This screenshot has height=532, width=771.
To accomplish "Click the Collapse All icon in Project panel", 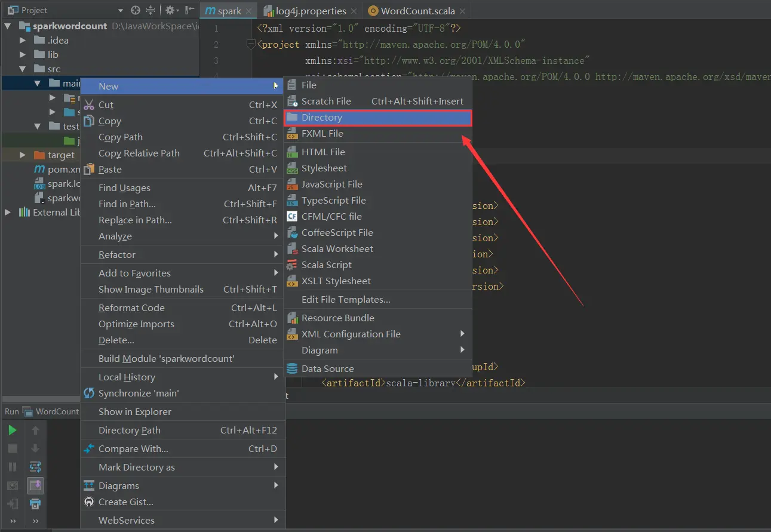I will (150, 10).
